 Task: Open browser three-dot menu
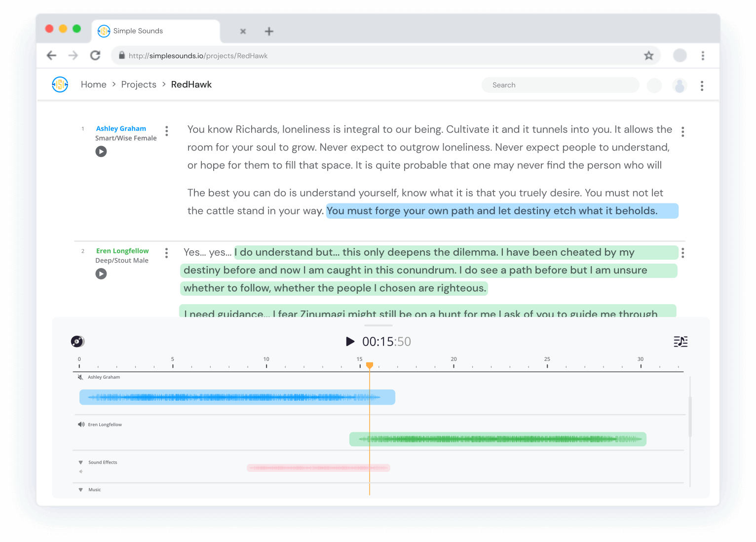(x=703, y=56)
